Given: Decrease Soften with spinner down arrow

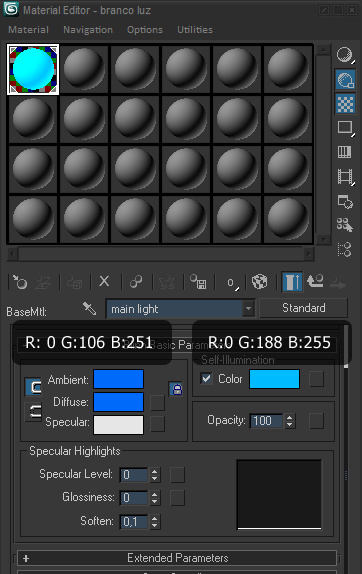Looking at the screenshot, I should 154,525.
